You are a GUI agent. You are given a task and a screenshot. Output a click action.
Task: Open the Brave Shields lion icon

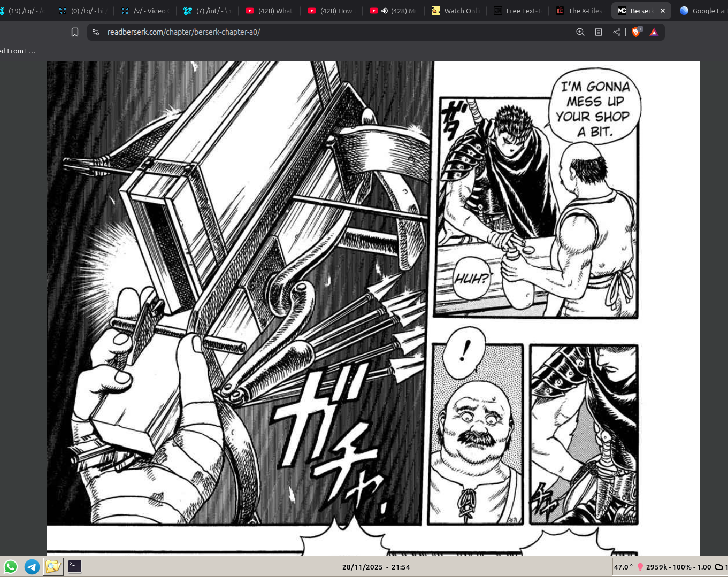coord(637,32)
